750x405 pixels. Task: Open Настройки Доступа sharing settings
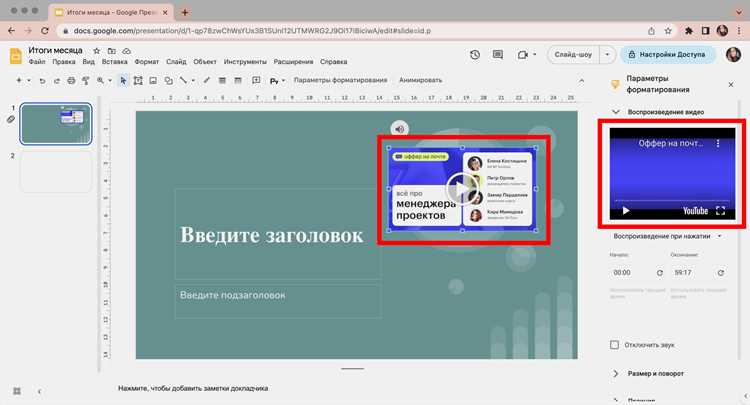[x=668, y=55]
